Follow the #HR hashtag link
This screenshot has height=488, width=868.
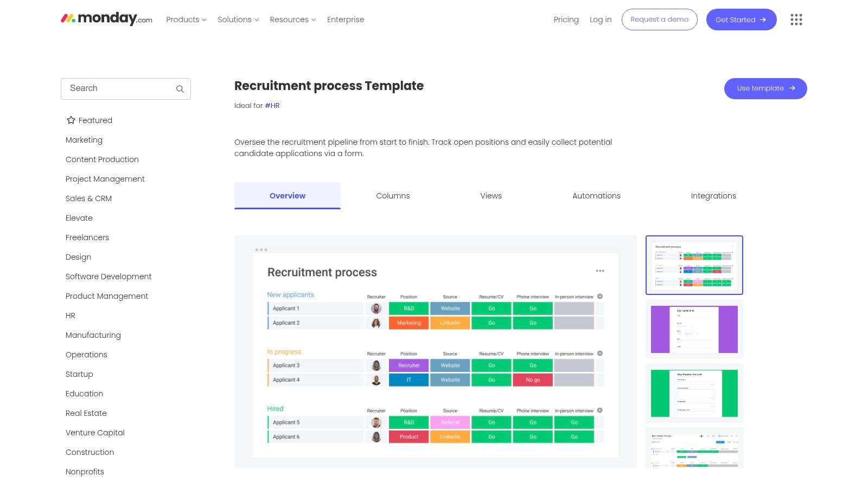point(272,106)
